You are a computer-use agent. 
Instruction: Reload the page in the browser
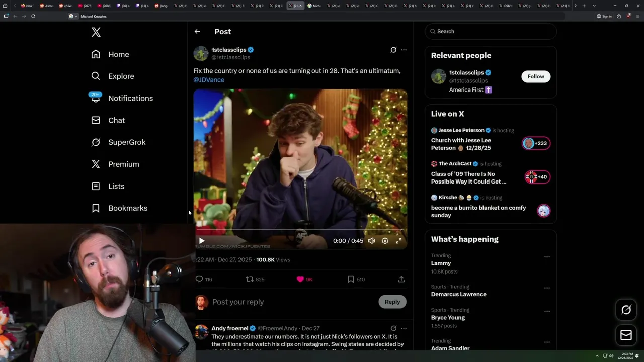tap(33, 16)
